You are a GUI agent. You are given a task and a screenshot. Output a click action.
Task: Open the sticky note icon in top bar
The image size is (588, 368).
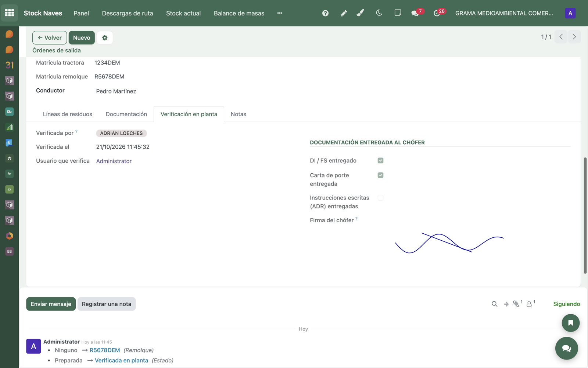pyautogui.click(x=398, y=13)
